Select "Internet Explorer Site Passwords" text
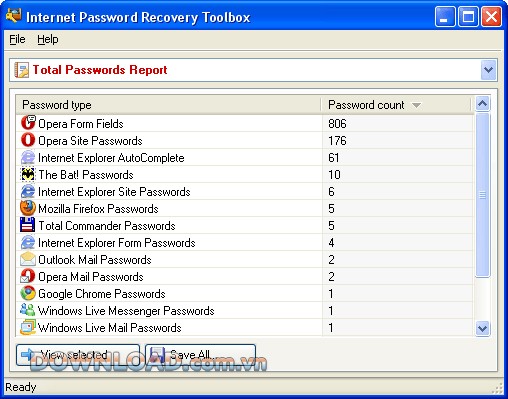 pos(114,192)
